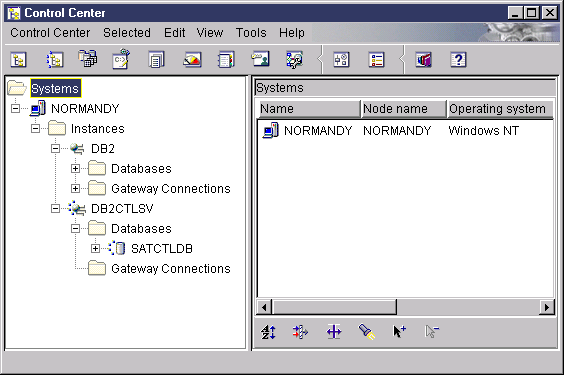Select NORMANDY in the tree
Screen dimensions: 564x376
(85, 108)
